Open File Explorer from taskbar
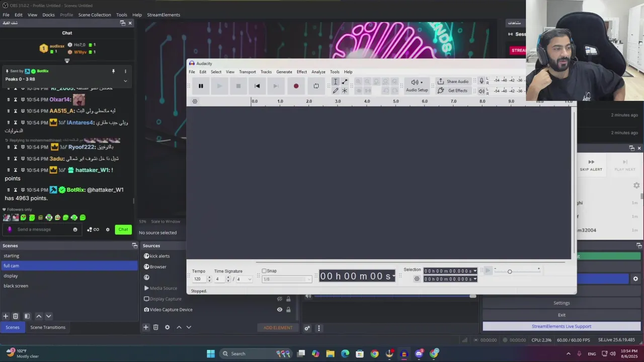Image resolution: width=644 pixels, height=362 pixels. (x=331, y=353)
